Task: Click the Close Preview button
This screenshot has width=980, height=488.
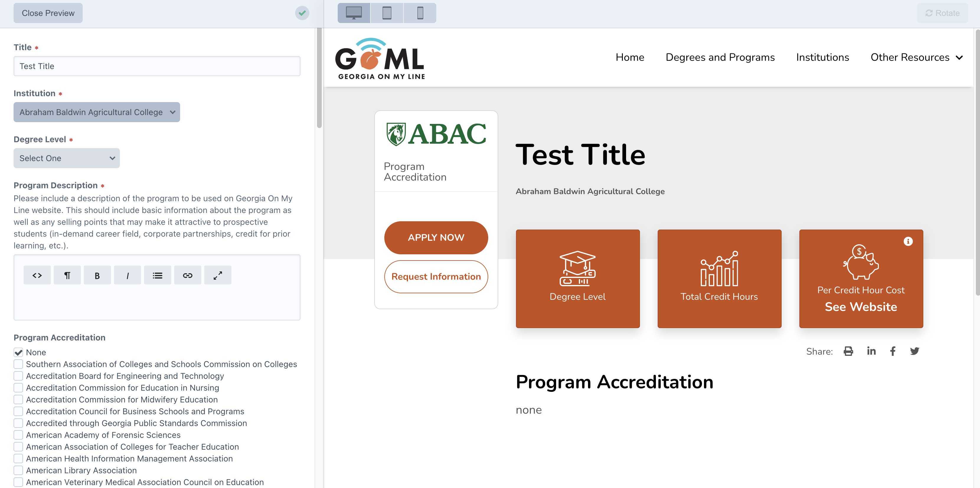Action: 48,13
